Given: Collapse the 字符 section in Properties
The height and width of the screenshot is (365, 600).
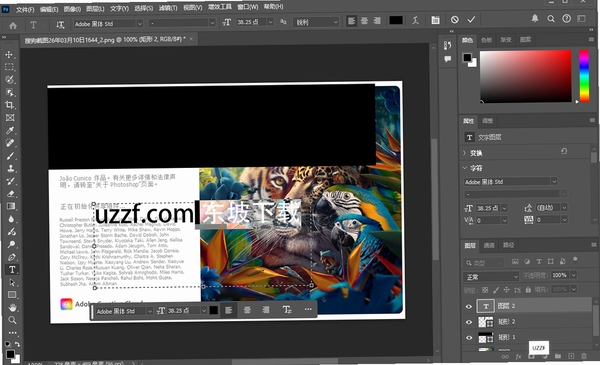Looking at the screenshot, I should (465, 168).
